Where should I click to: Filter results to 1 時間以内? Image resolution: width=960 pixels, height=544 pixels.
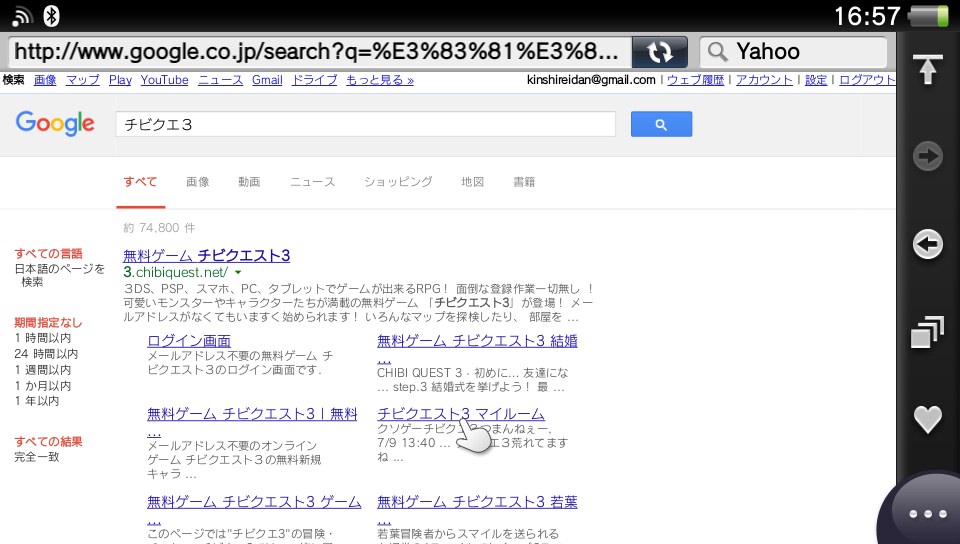pos(43,338)
